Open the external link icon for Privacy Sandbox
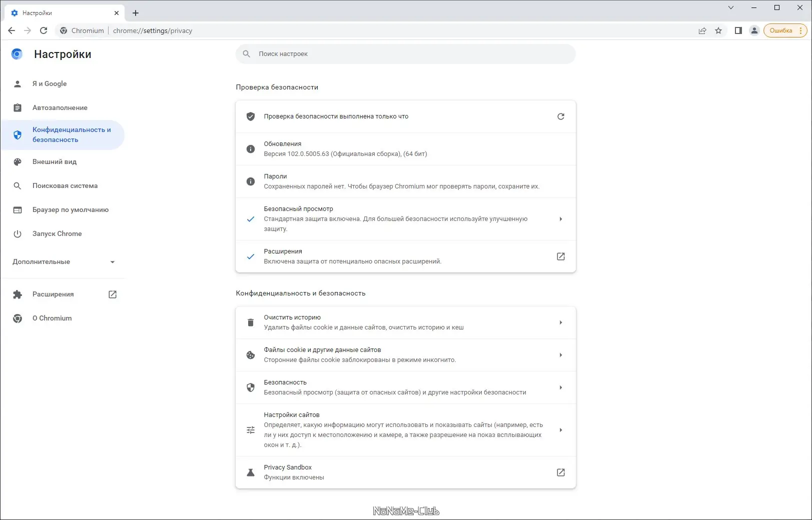 (560, 472)
